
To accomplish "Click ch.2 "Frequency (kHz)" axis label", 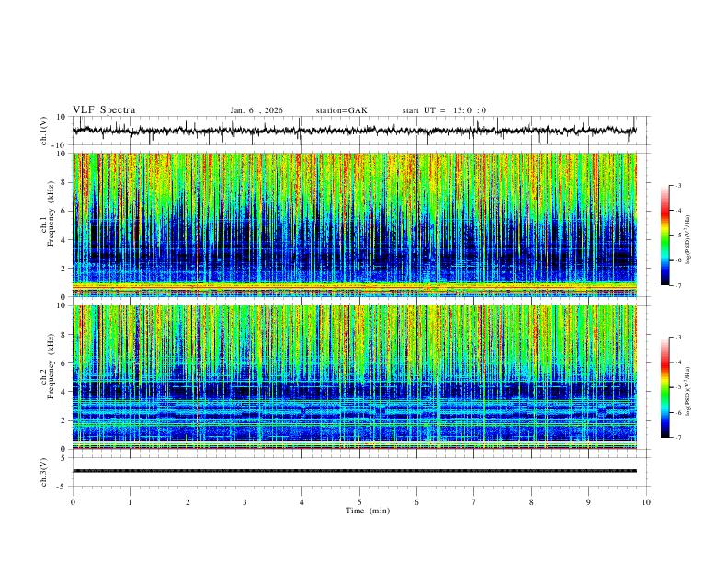I will click(51, 366).
